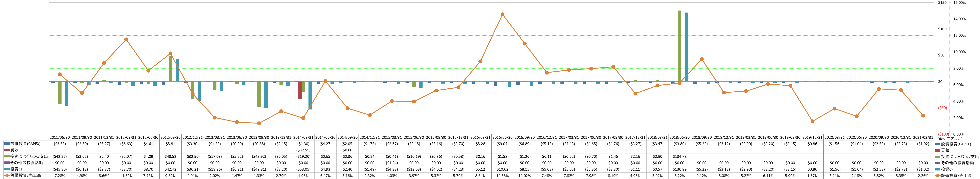Click the red 買収 bar at 2014/03/31

300,90
